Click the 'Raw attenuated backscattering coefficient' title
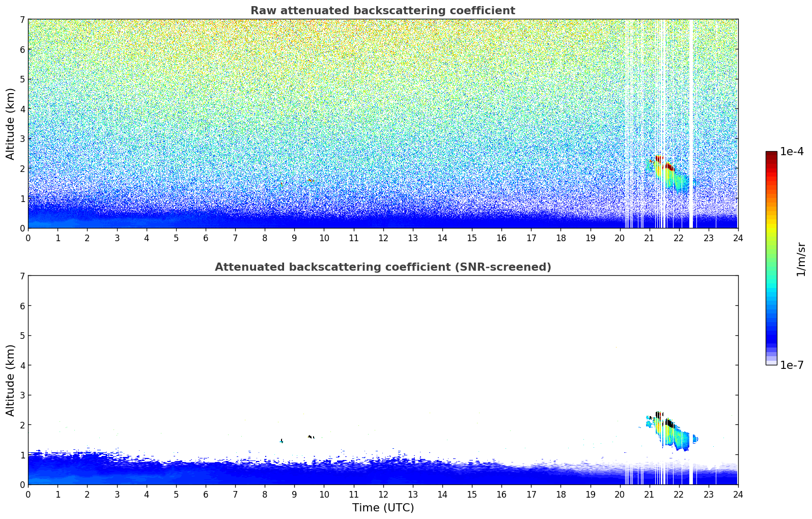This screenshot has width=812, height=519. coord(383,11)
